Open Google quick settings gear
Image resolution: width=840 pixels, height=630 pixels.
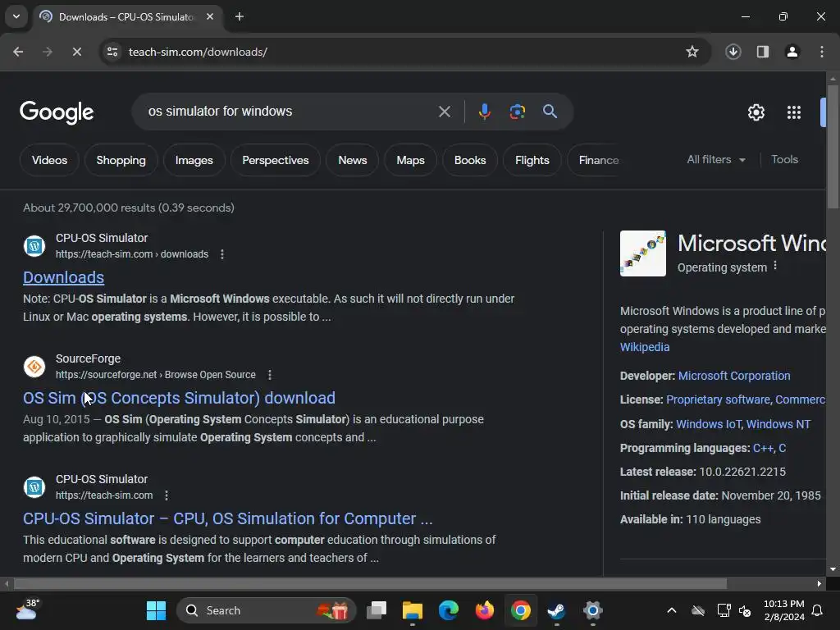tap(756, 112)
